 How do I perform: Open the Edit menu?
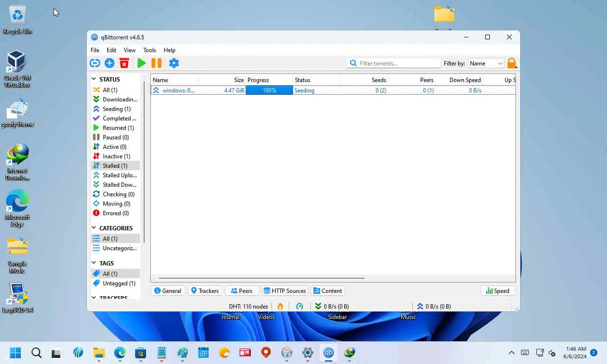(111, 50)
